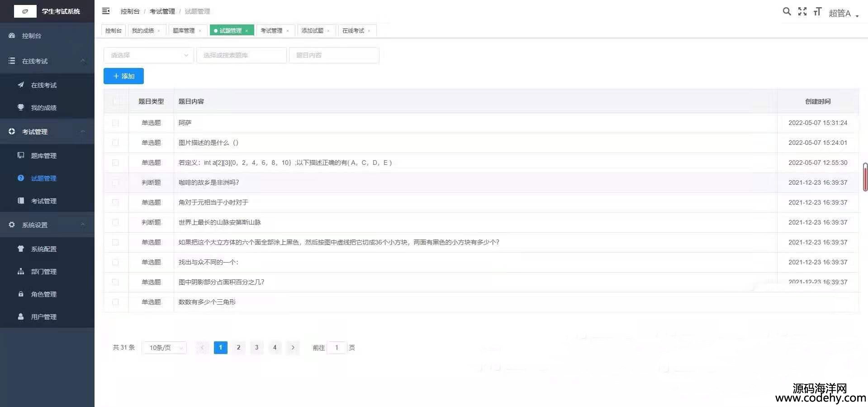The image size is (868, 407).
Task: Open 部门管理 in the sidebar
Action: (x=43, y=272)
